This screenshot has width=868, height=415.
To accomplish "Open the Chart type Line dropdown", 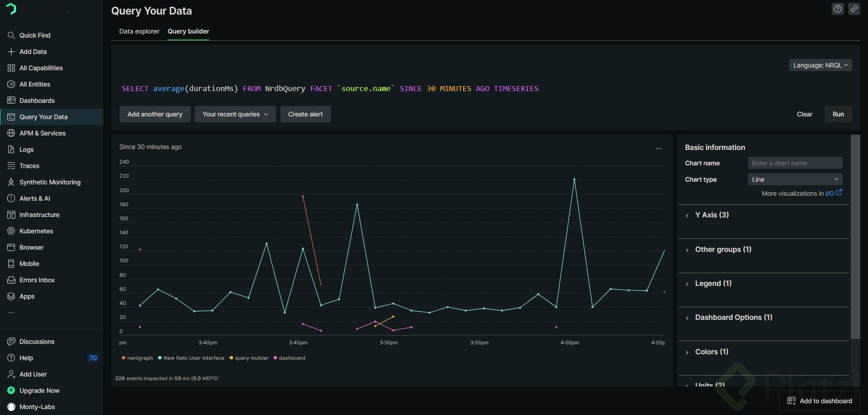I will [x=795, y=179].
